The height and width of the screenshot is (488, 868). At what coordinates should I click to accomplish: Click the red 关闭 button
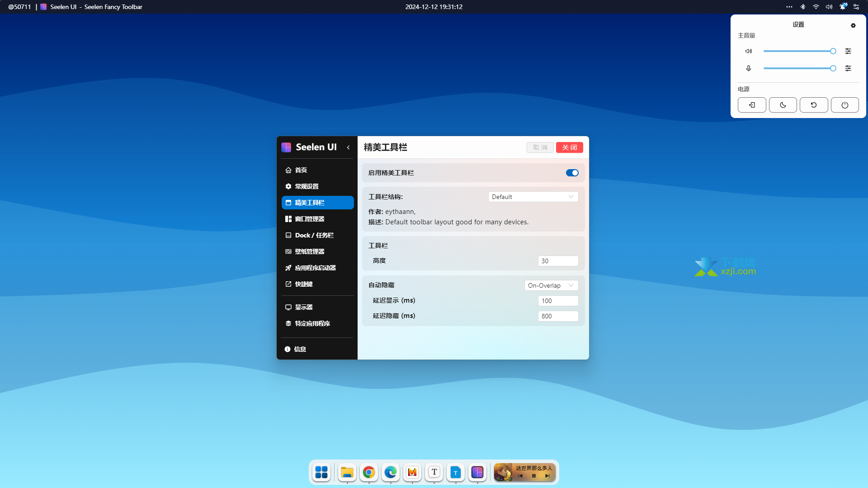(569, 147)
